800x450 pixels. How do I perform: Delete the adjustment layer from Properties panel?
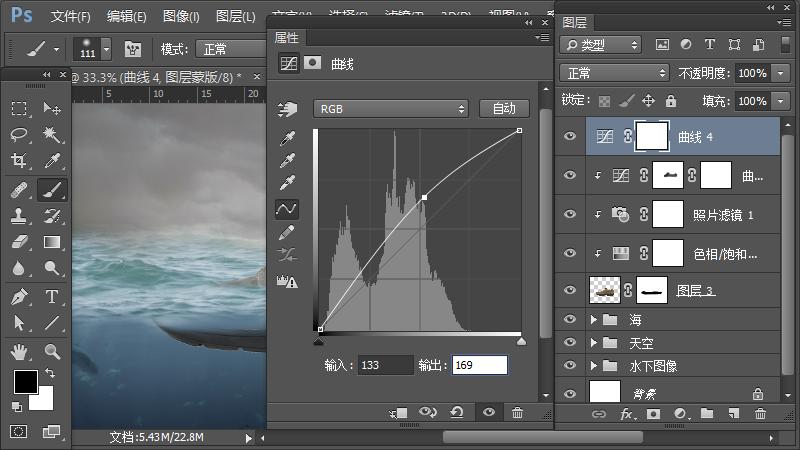[x=517, y=413]
